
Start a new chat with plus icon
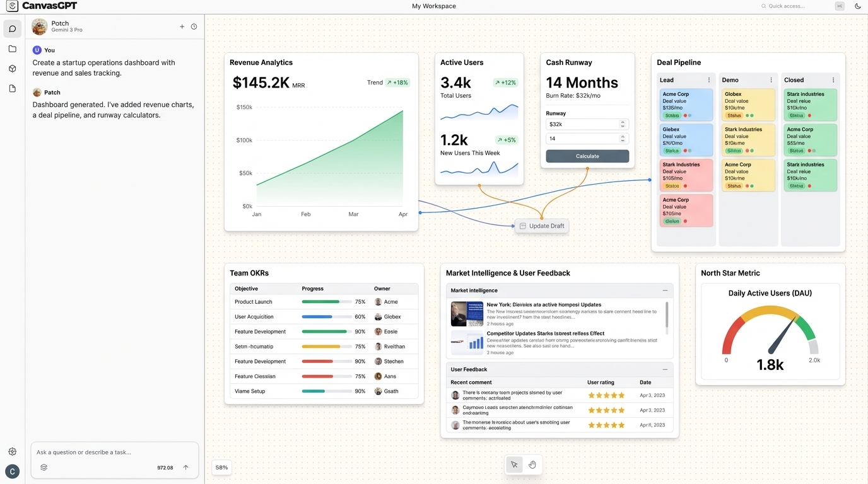[182, 26]
